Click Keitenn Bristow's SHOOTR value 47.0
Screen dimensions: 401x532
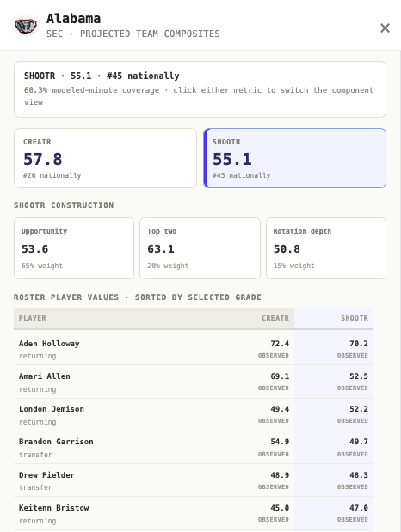pos(359,508)
